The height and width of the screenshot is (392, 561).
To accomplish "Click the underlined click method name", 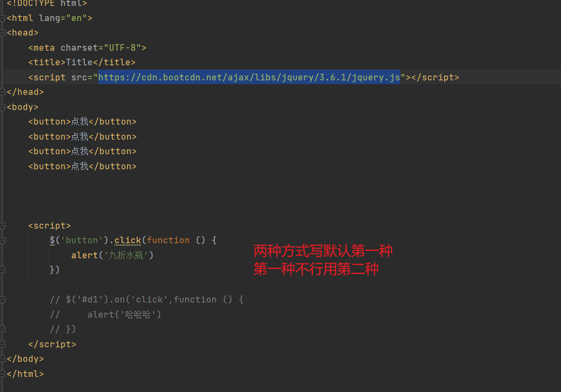I will [128, 240].
